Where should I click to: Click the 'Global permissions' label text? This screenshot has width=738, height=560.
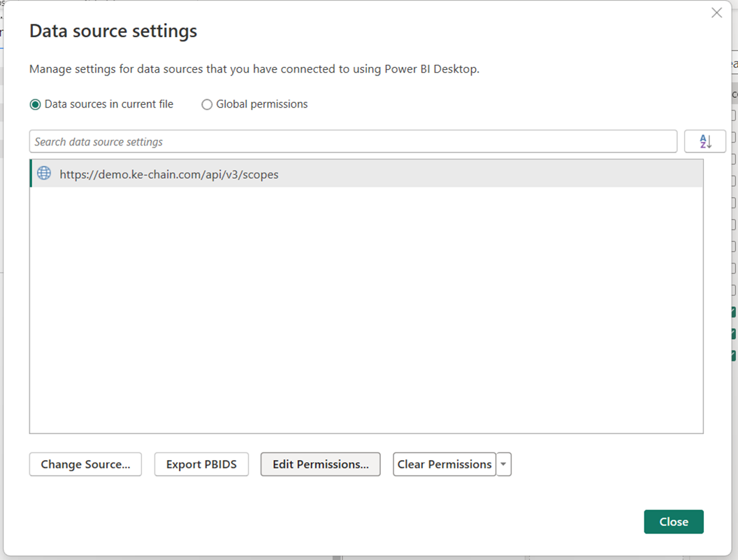click(x=261, y=104)
